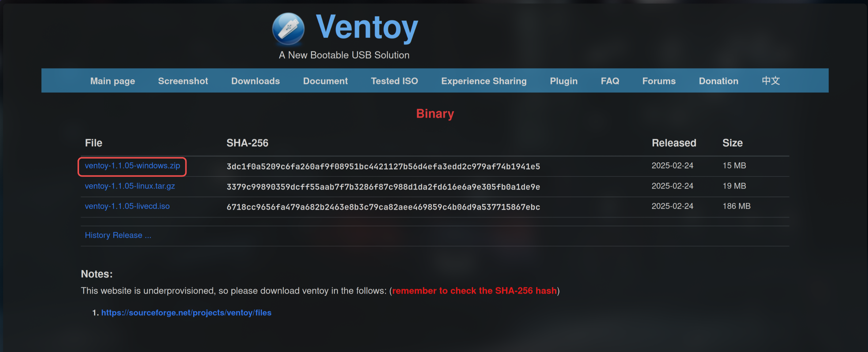Switch language to 中文

[771, 81]
